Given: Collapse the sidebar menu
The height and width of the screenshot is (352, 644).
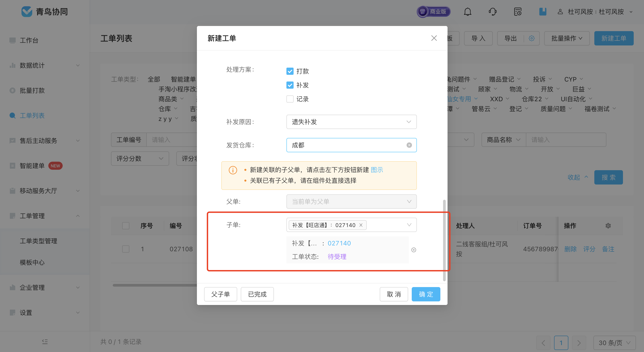Looking at the screenshot, I should click(x=45, y=341).
